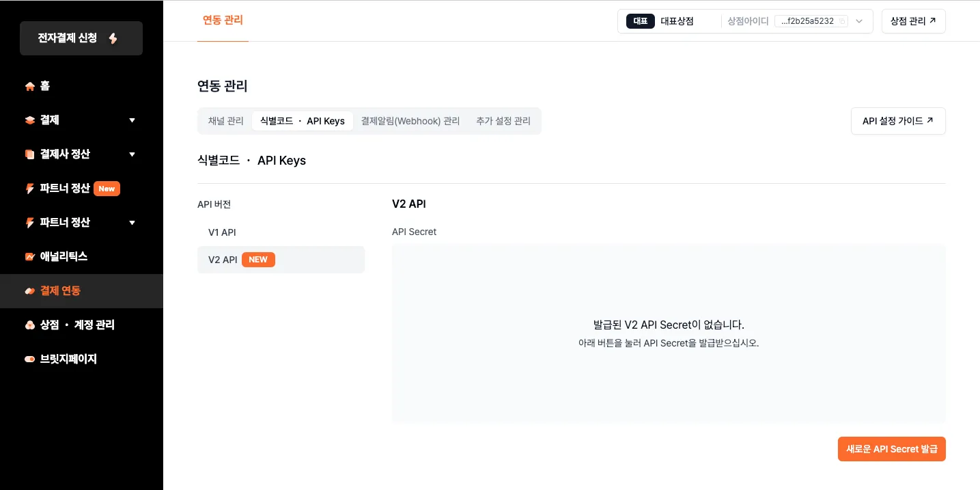Screen dimensions: 980x490
Task: Select V1 API version
Action: pyautogui.click(x=222, y=232)
